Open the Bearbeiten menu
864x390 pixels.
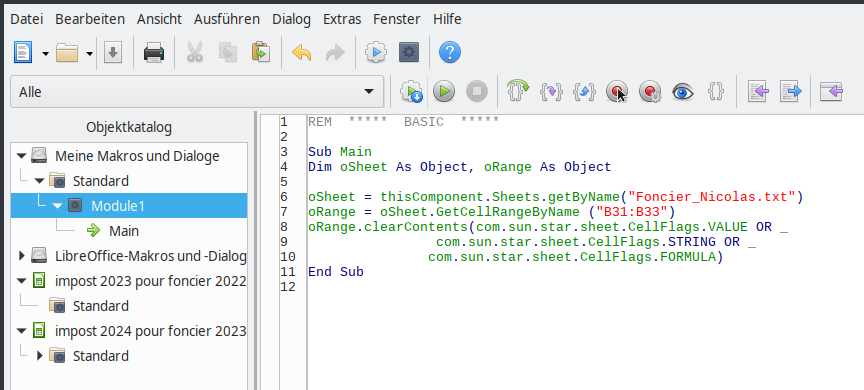pyautogui.click(x=90, y=19)
